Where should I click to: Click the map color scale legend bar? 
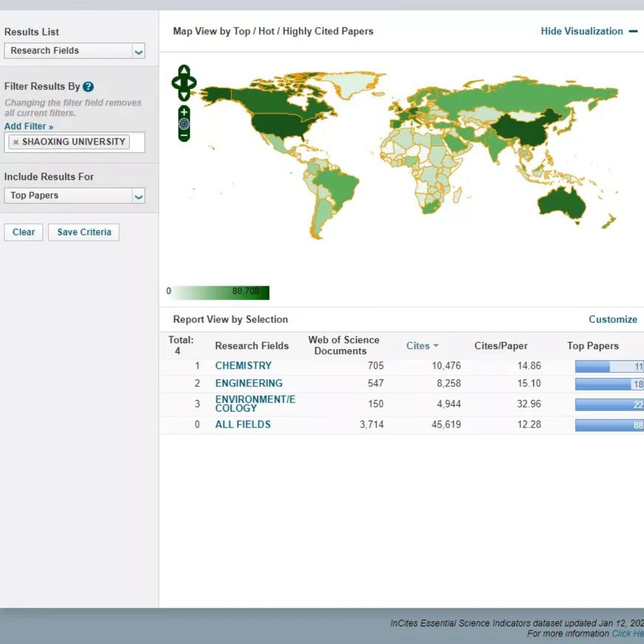pyautogui.click(x=221, y=293)
